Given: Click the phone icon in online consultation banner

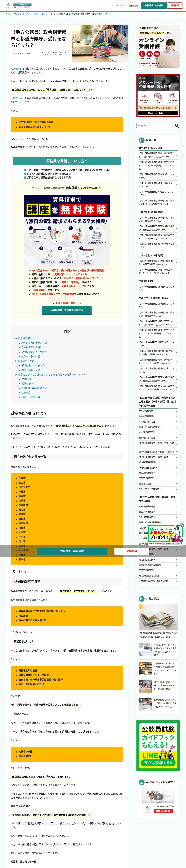Looking at the screenshot, I should coord(142,54).
